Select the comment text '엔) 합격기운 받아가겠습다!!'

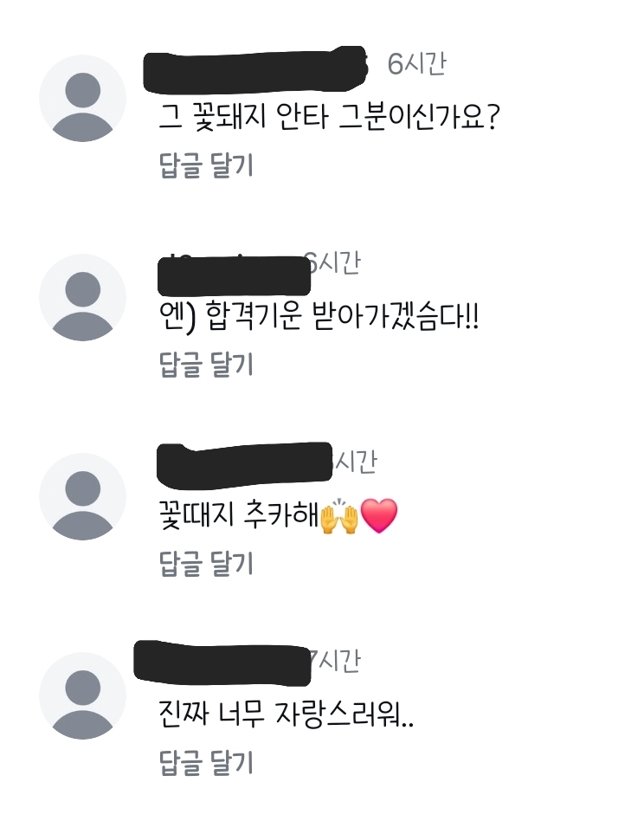[319, 316]
